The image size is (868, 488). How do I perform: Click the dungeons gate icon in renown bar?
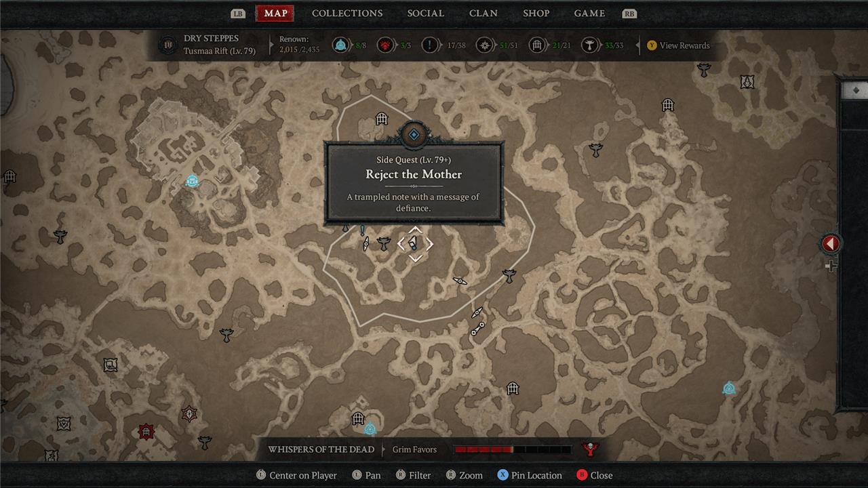(538, 45)
